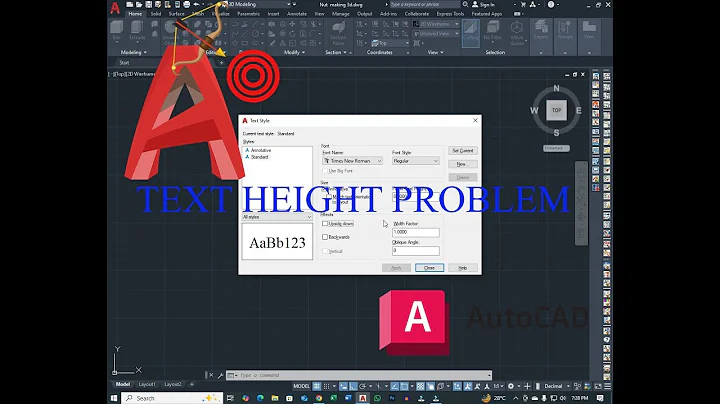Click the AaBb123 font preview box

[277, 242]
